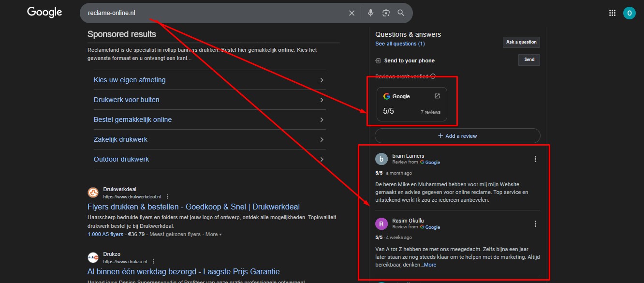Viewport: 644px width, 283px height.
Task: Open 'See all questions (1)' link
Action: coord(400,44)
